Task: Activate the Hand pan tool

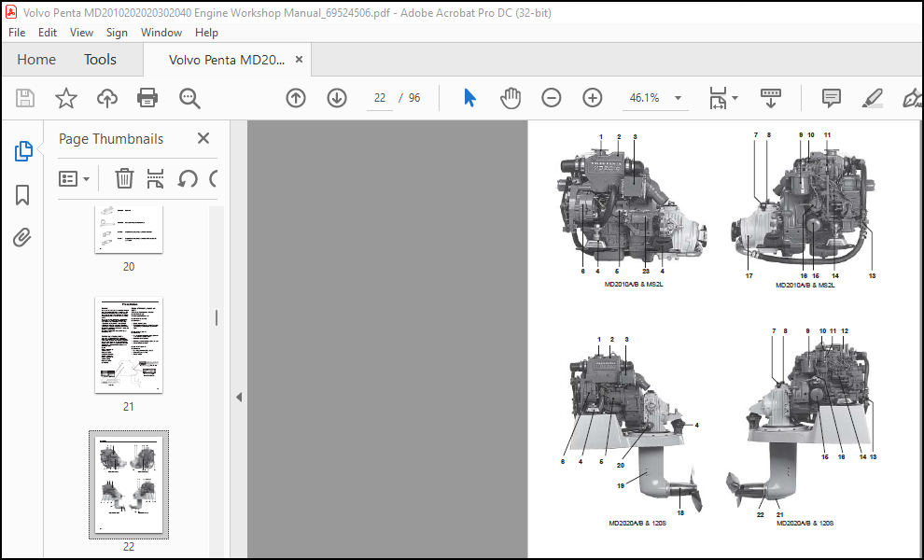Action: tap(511, 98)
